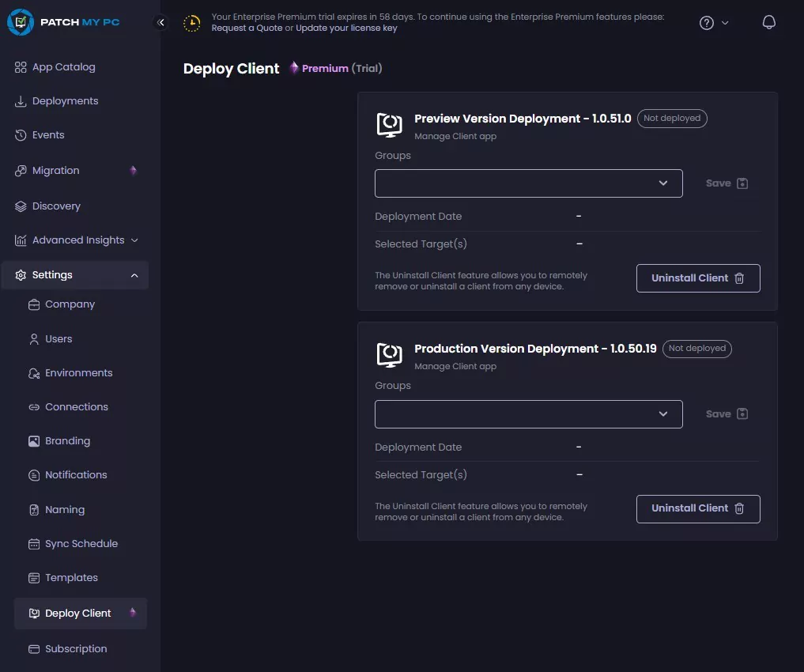Go to the Users settings page
This screenshot has height=672, width=804.
point(57,338)
